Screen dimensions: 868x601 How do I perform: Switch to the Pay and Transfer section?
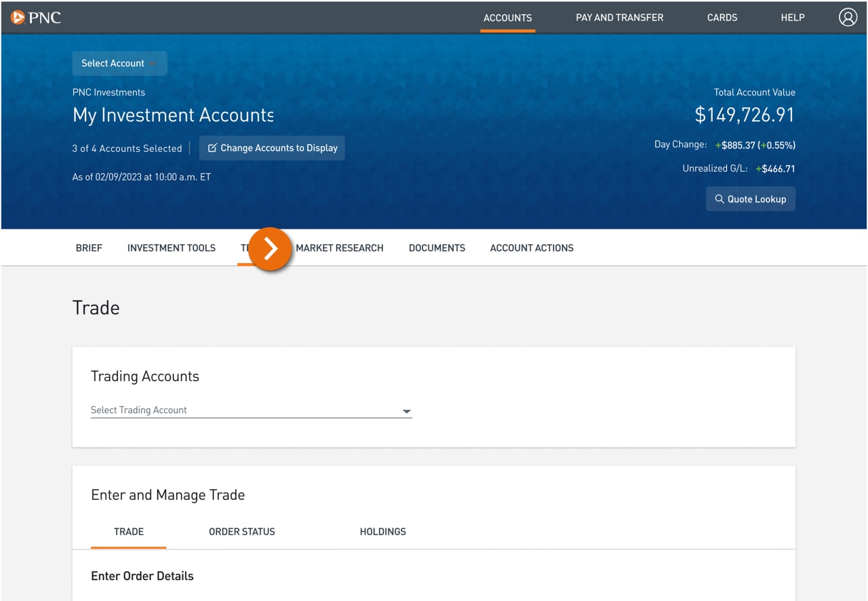pyautogui.click(x=619, y=18)
